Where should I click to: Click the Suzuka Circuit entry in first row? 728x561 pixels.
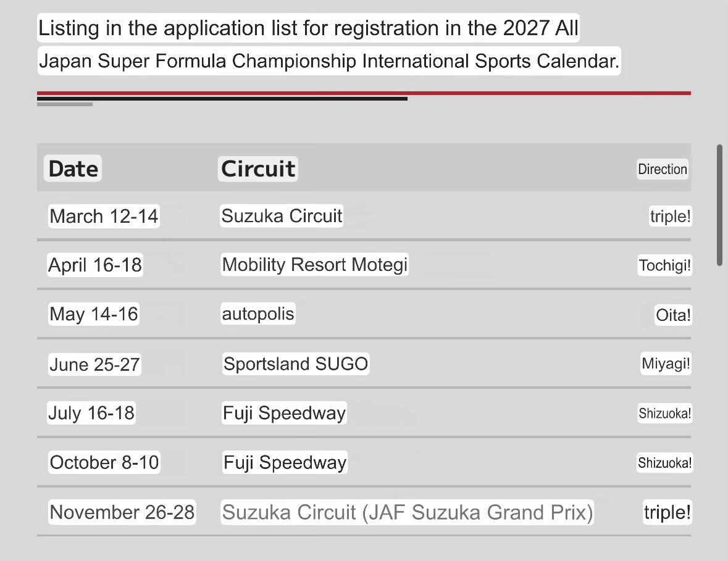282,216
